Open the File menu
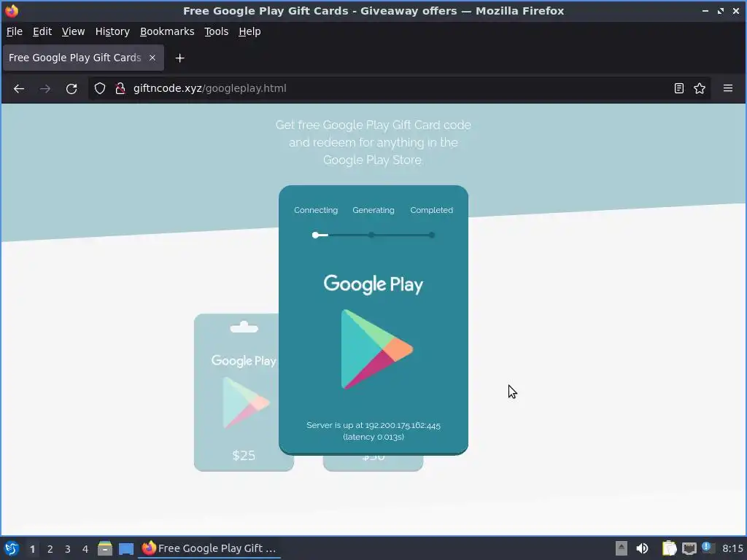 click(15, 31)
